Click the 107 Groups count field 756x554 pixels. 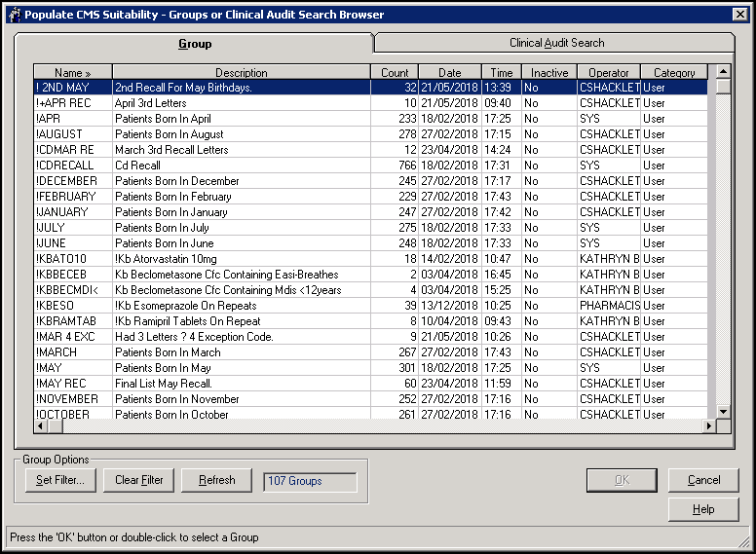click(x=310, y=481)
